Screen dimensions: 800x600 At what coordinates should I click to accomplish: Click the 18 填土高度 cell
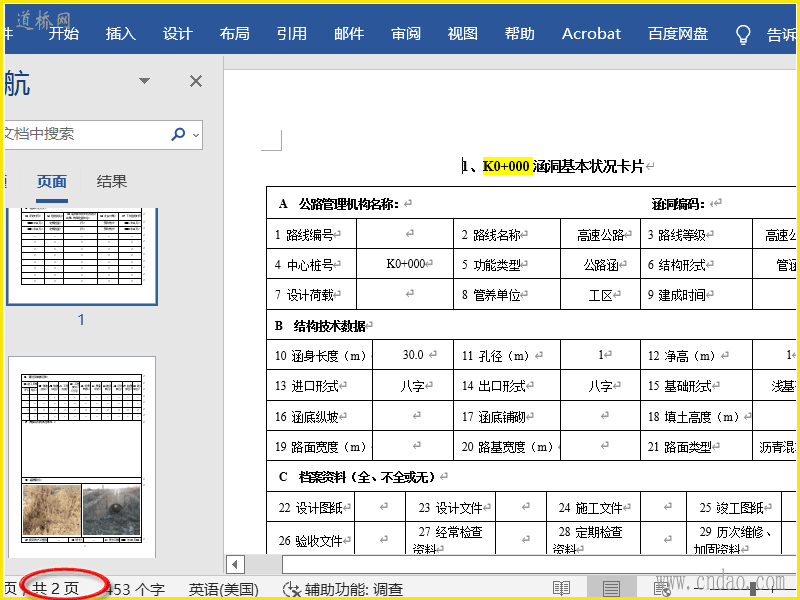click(x=696, y=416)
